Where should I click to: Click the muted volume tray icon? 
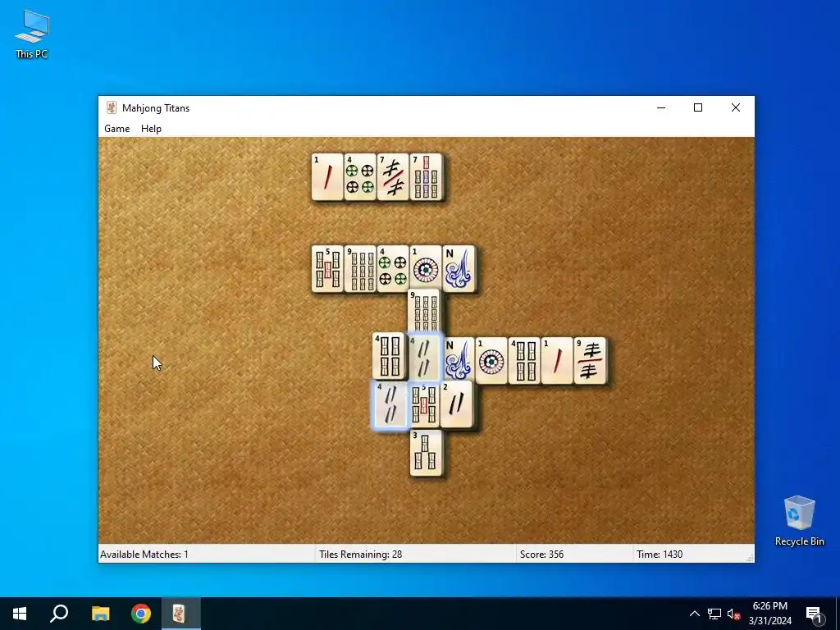click(733, 614)
